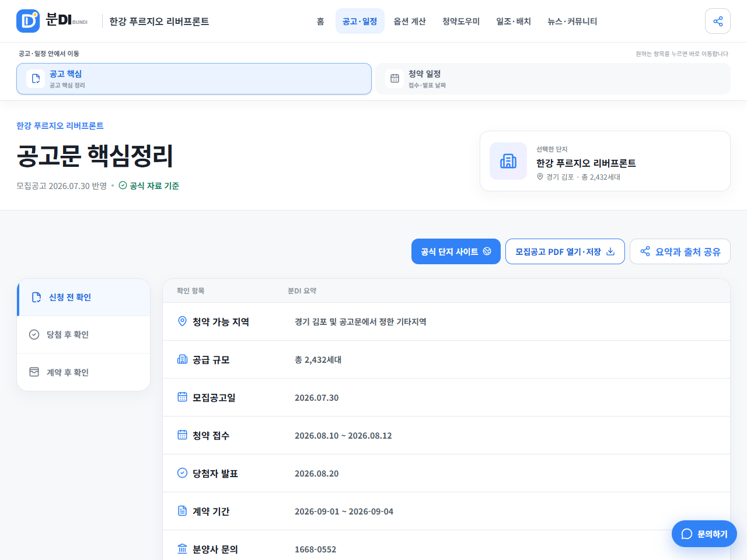Click 원하는 항목을 누르면 바로 이동합니다 hint

682,53
